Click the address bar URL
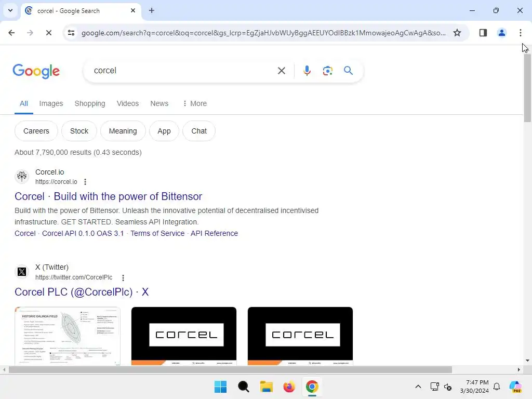 pos(263,33)
